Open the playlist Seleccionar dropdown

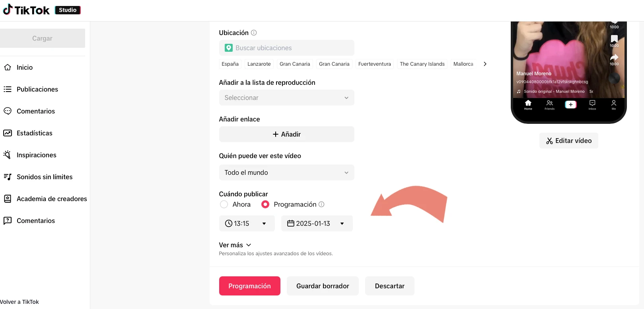click(x=286, y=98)
